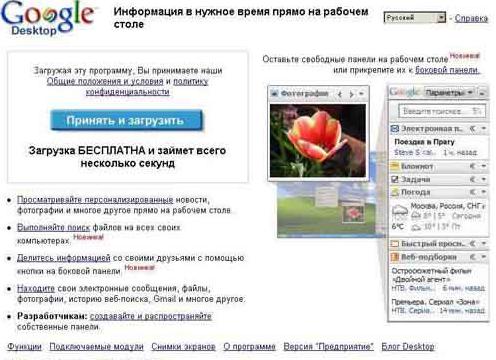496x360 pixels.
Task: Open the Параметры dropdown in the sidebar
Action: (449, 92)
